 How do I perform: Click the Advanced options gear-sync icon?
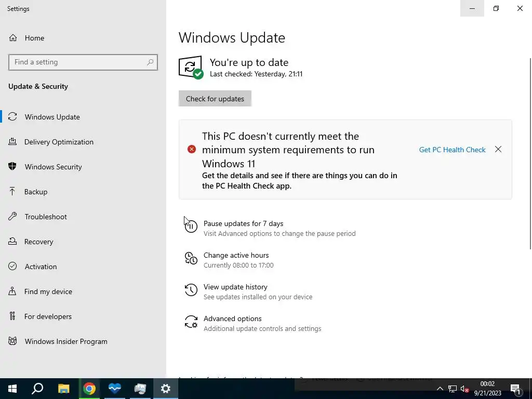[x=191, y=322]
